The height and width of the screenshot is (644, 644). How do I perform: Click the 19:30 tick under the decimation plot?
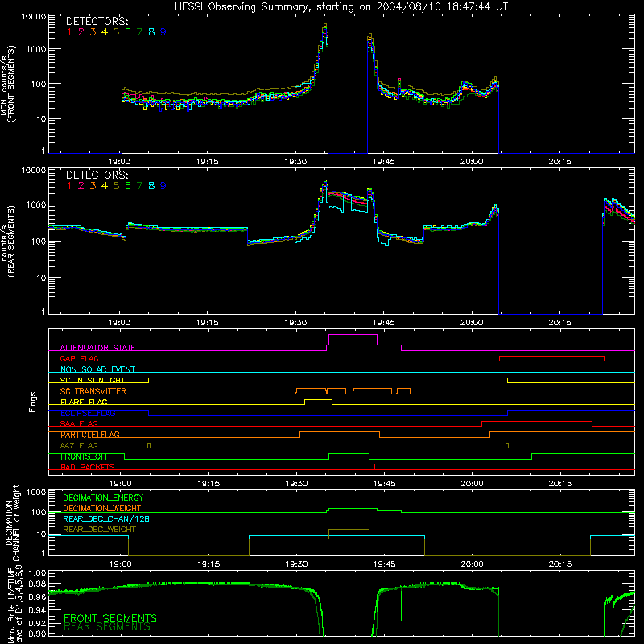[296, 564]
